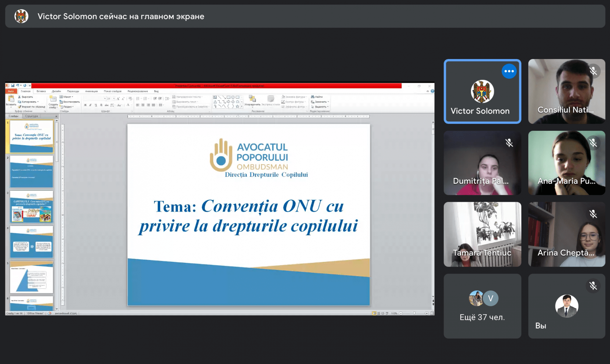Switch to the Структура outline tab
The width and height of the screenshot is (610, 364).
31,116
